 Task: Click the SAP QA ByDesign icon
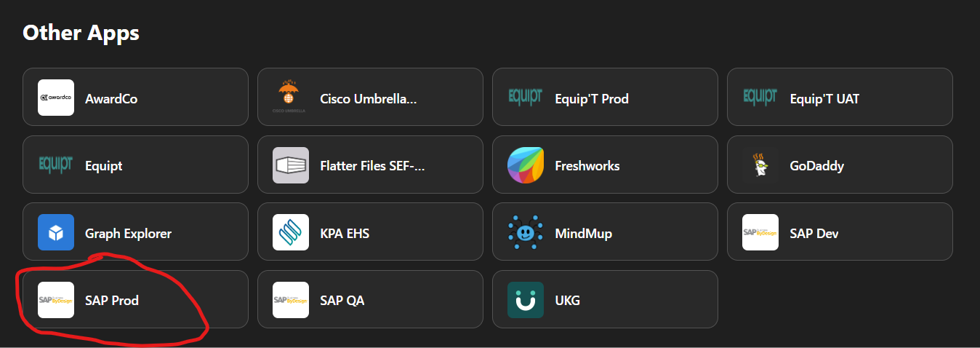(291, 300)
